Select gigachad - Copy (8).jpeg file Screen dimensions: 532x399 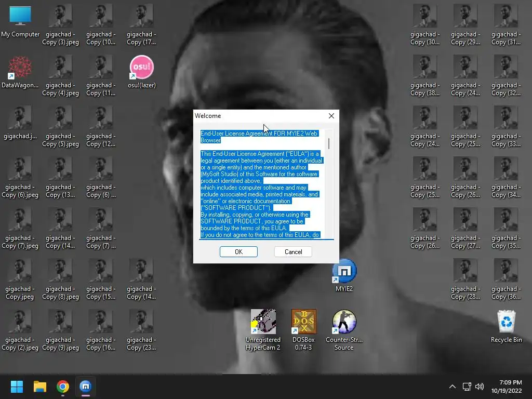coord(60,280)
